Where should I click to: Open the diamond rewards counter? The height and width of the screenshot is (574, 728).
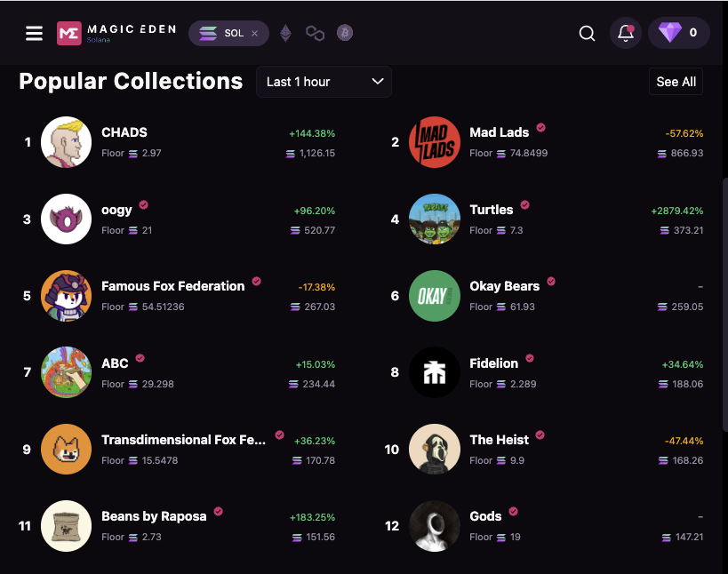[678, 33]
